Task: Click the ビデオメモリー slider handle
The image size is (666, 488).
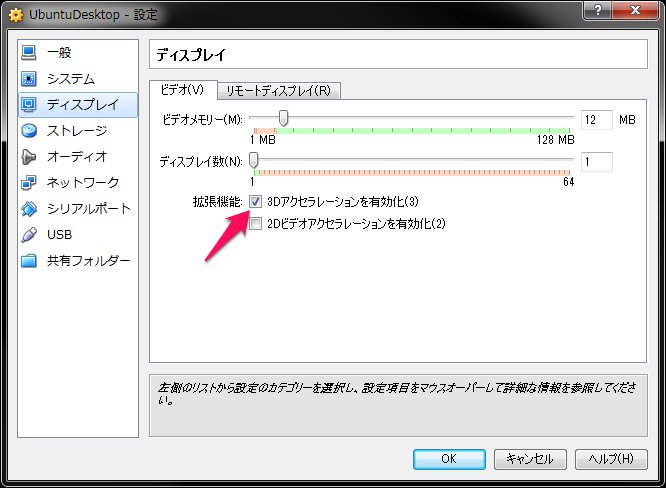Action: coord(283,118)
